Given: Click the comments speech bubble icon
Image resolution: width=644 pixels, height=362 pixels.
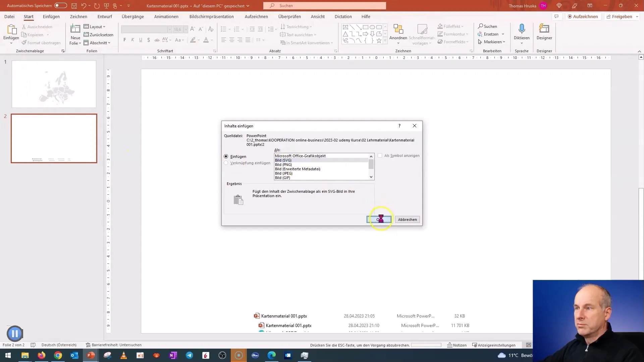Looking at the screenshot, I should pyautogui.click(x=556, y=16).
